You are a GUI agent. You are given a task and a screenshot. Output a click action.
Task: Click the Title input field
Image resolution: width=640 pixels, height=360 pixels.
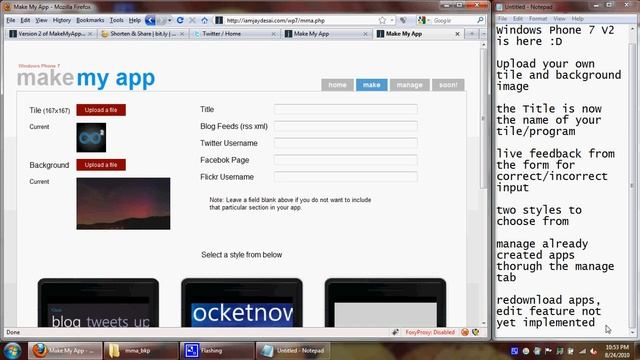(346, 109)
